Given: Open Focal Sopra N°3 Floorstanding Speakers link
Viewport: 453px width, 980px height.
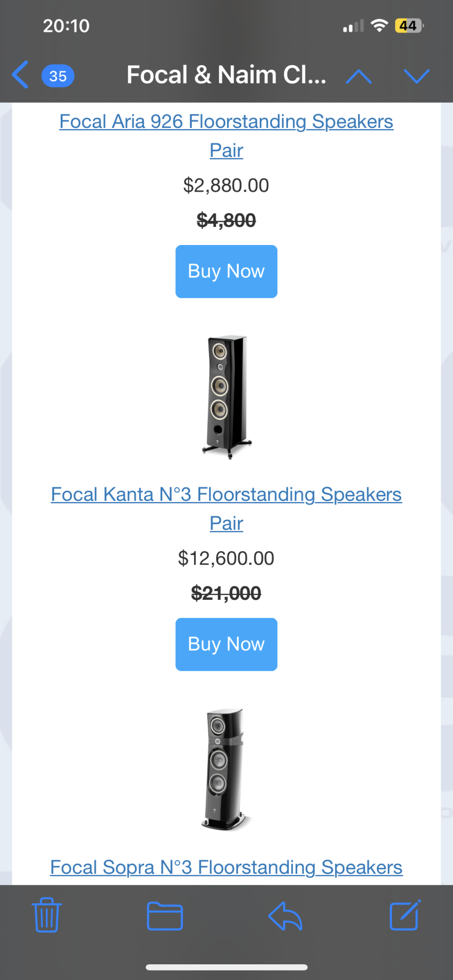Looking at the screenshot, I should click(x=226, y=867).
